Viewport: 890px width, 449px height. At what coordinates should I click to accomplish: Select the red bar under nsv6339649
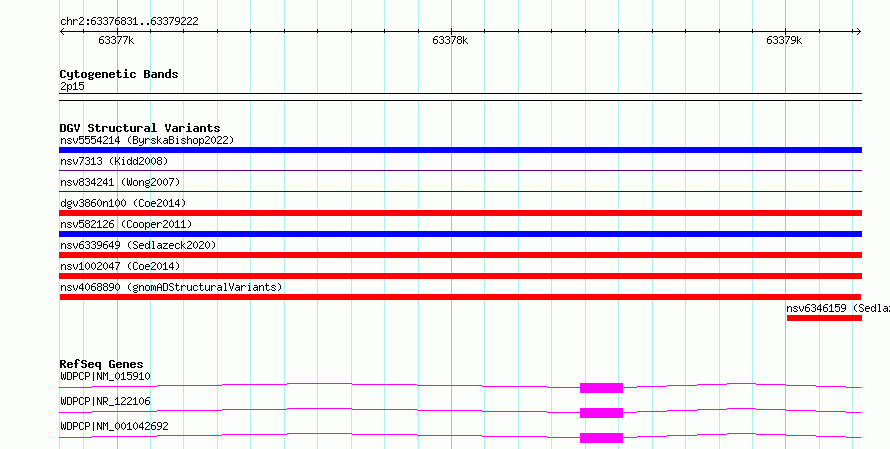pos(460,255)
